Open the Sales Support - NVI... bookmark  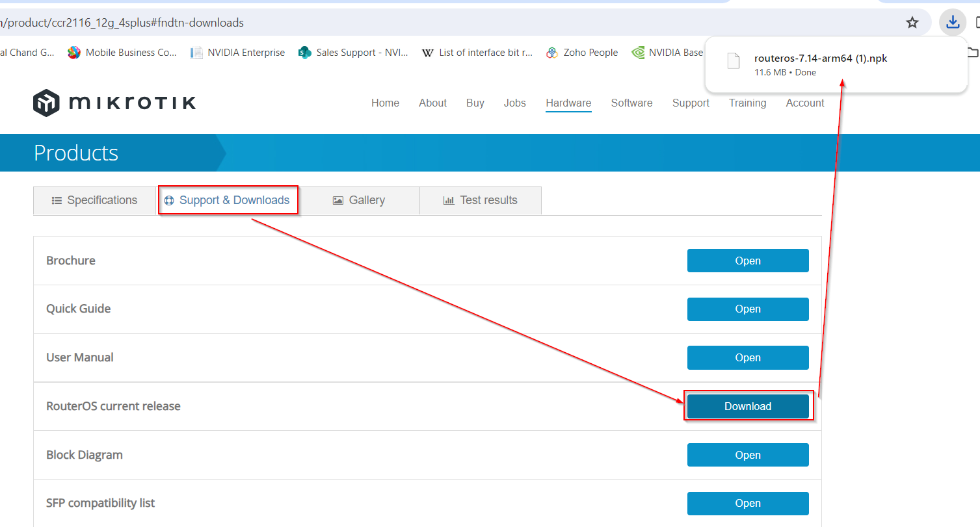353,53
